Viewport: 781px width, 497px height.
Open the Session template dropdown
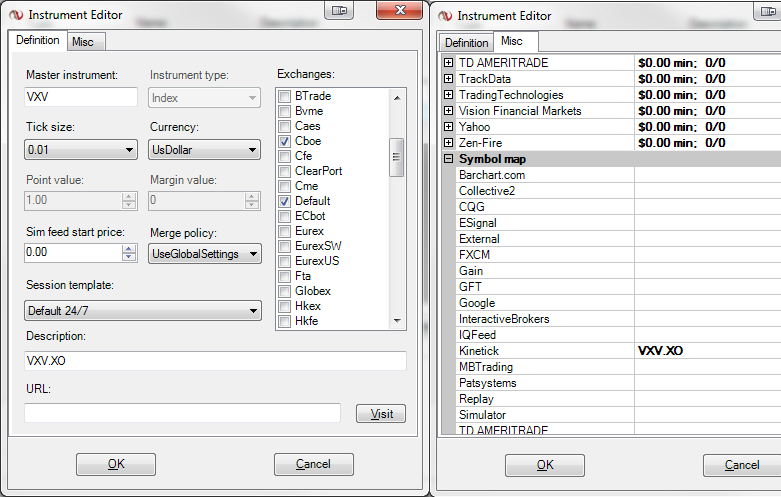click(x=142, y=311)
